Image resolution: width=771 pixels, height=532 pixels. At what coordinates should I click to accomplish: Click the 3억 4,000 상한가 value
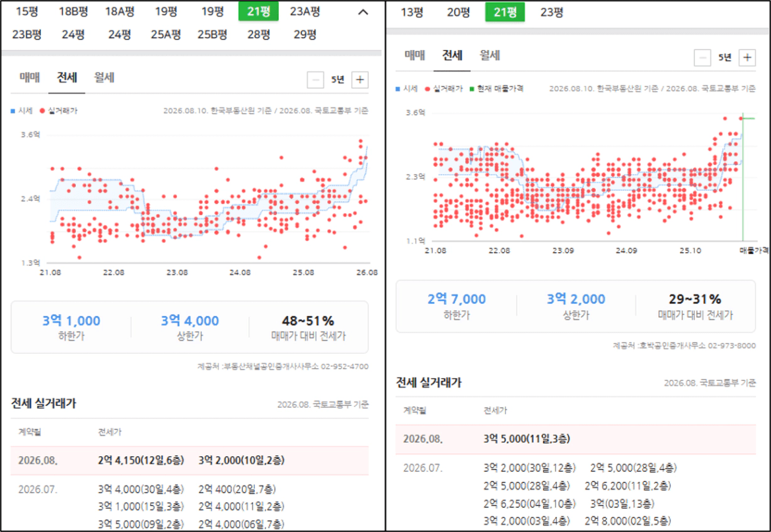190,321
